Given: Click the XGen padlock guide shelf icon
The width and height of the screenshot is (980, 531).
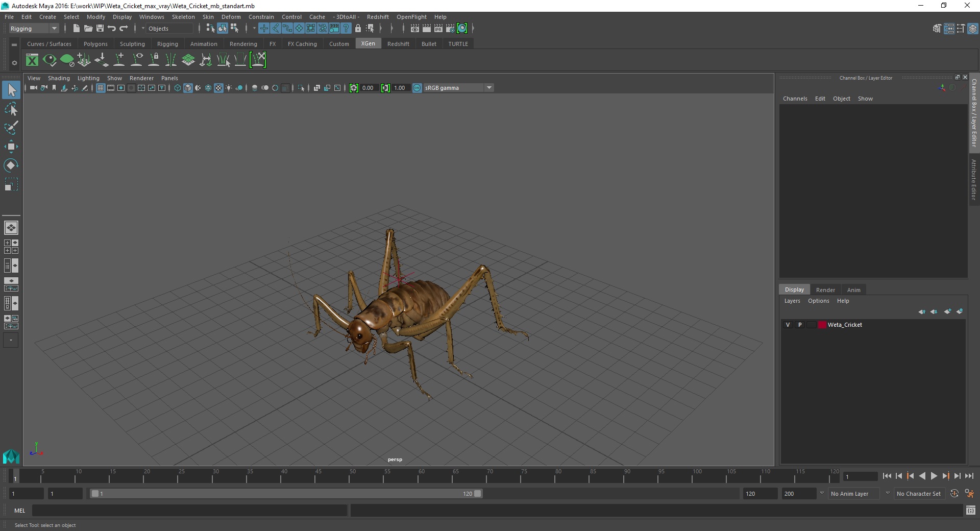Looking at the screenshot, I should point(154,60).
